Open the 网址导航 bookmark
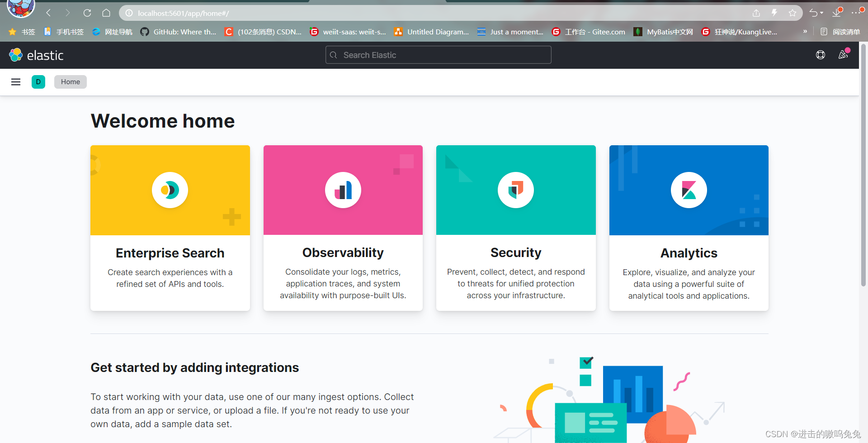The image size is (868, 443). (112, 32)
